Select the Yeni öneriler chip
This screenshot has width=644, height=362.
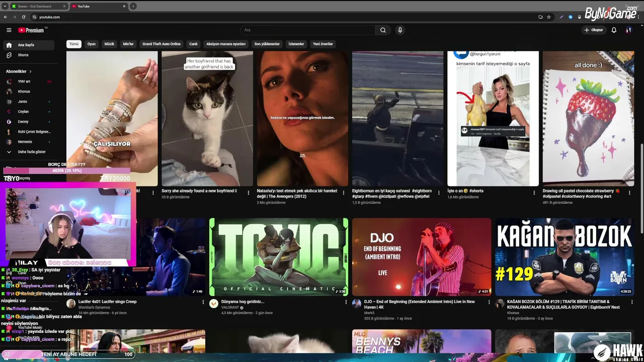323,44
